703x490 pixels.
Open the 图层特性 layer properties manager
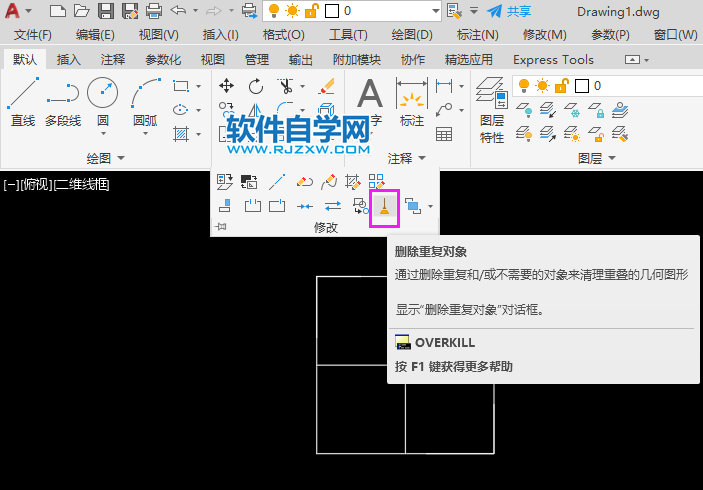click(x=492, y=110)
